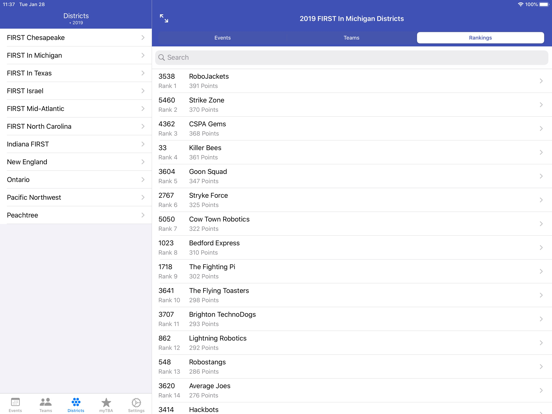This screenshot has width=552, height=414.
Task: Switch to the Events segment
Action: point(222,38)
